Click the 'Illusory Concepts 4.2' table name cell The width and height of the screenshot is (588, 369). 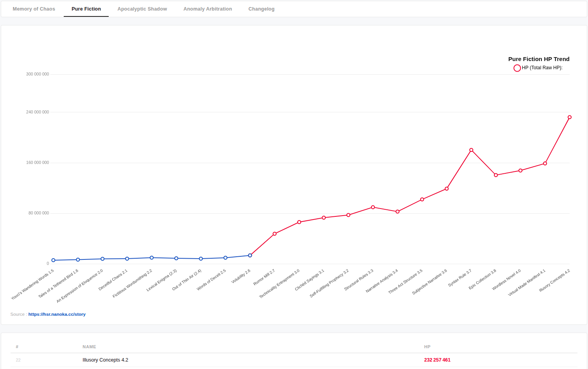(105, 360)
